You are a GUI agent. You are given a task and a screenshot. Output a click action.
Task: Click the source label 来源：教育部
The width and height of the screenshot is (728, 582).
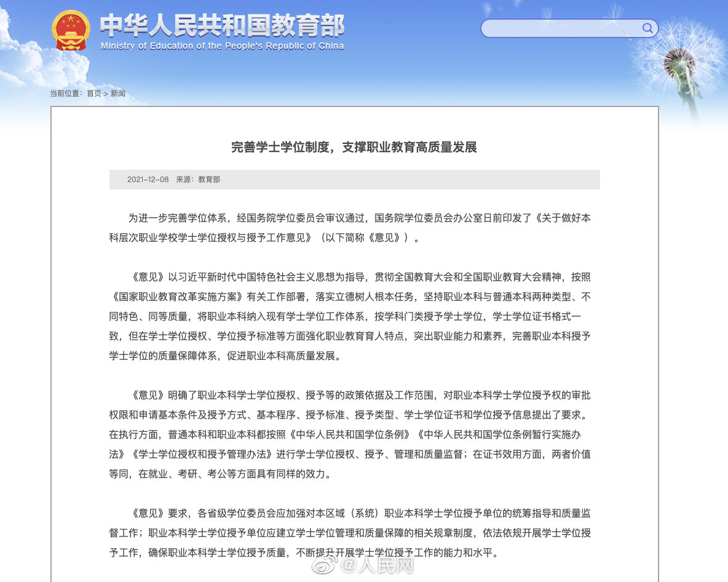[198, 179]
